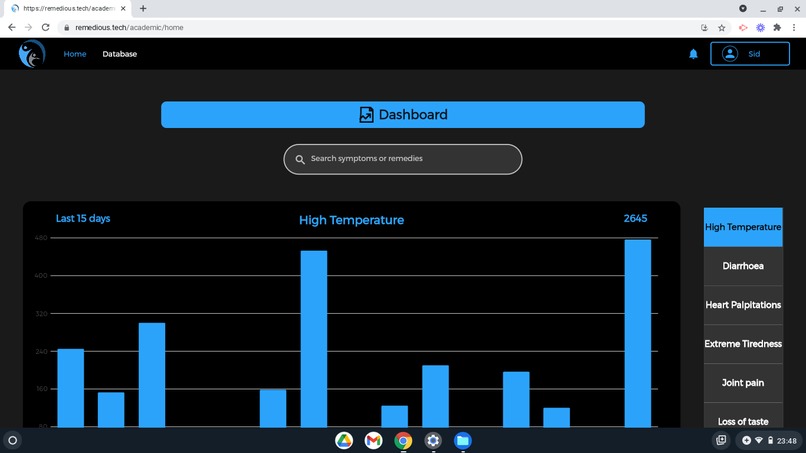Click the first bar in the chart
Viewport: 806px width, 453px height.
coord(70,388)
